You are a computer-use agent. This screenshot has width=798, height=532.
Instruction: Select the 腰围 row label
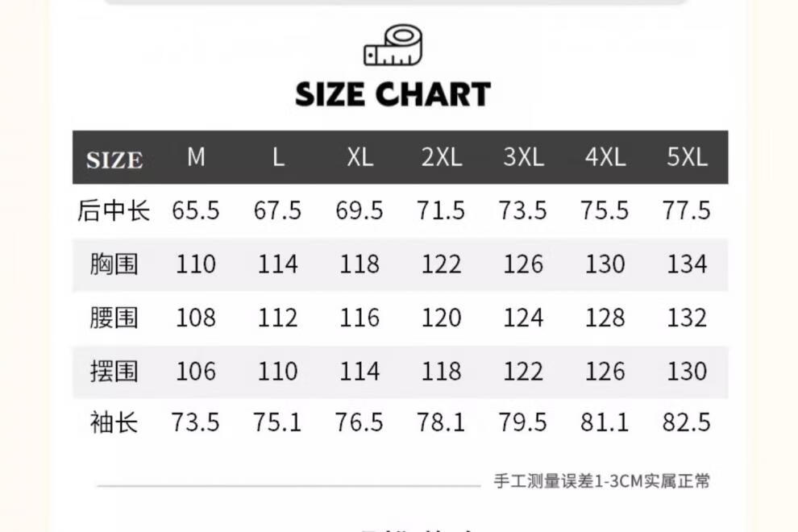tap(114, 318)
